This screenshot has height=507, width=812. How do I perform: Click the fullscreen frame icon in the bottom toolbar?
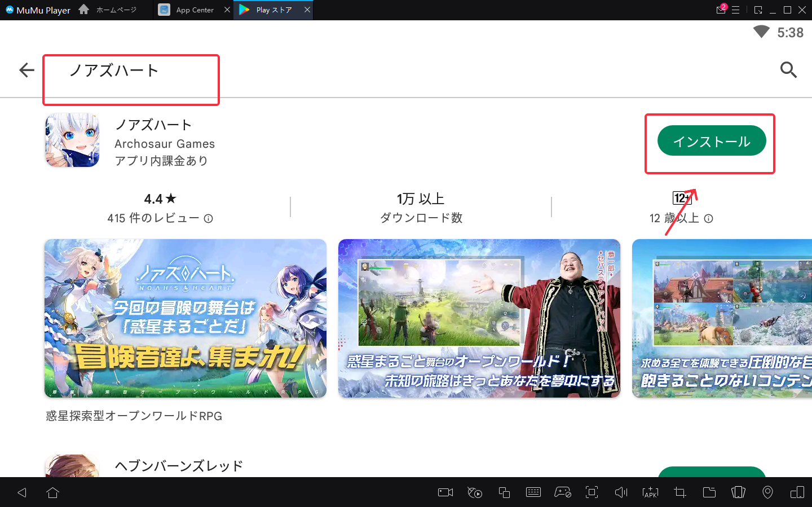click(x=592, y=492)
